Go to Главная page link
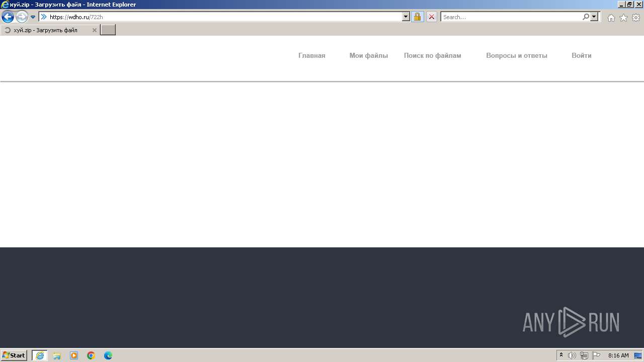Image resolution: width=644 pixels, height=362 pixels. [312, 56]
